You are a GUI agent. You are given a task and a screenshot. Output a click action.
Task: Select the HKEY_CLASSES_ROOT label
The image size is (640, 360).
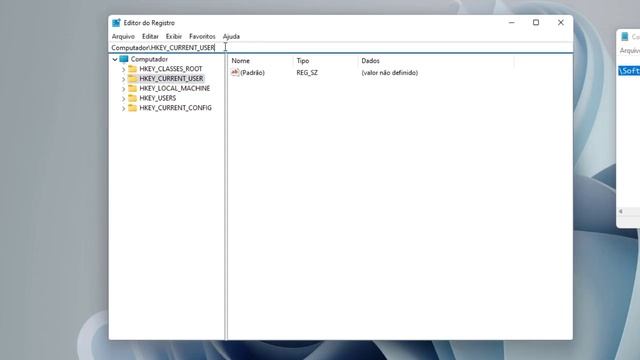(x=171, y=69)
